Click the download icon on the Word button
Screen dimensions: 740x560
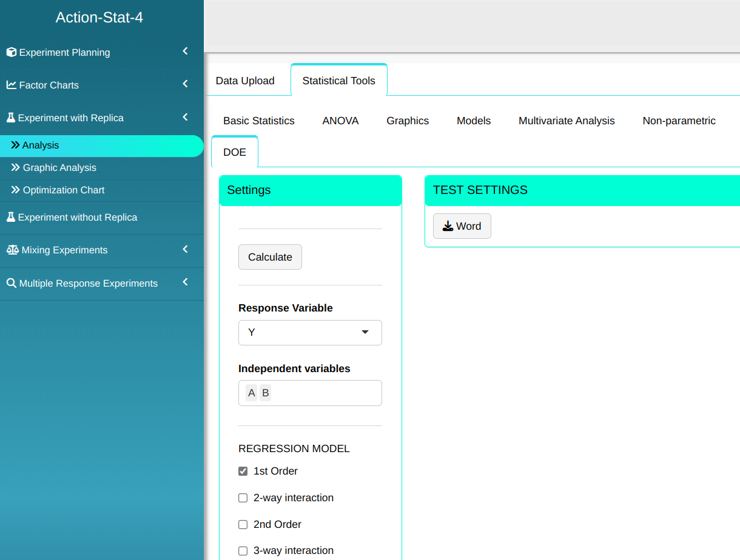point(448,226)
